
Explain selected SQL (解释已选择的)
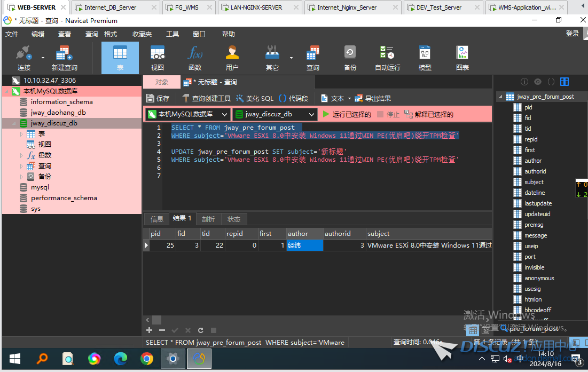[429, 114]
